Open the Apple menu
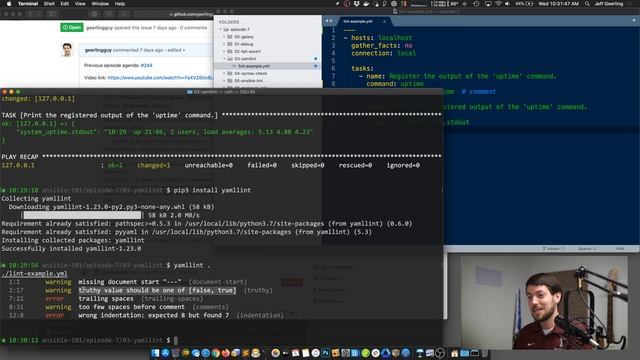Image resolution: width=640 pixels, height=360 pixels. [9, 4]
